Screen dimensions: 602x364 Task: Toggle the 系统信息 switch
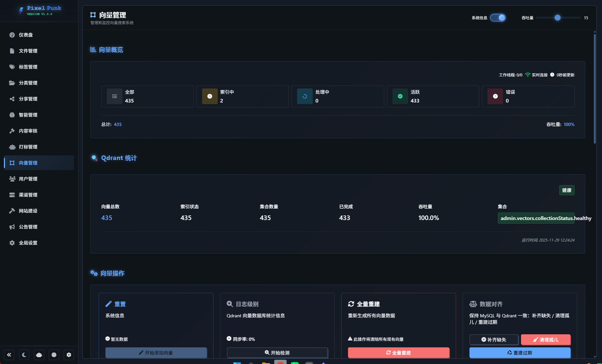point(498,18)
